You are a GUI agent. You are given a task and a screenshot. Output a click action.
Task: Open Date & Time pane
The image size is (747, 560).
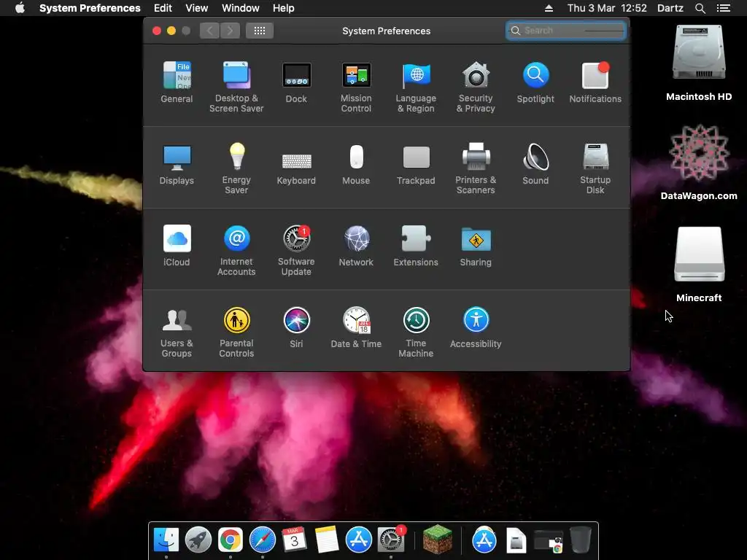(x=356, y=327)
